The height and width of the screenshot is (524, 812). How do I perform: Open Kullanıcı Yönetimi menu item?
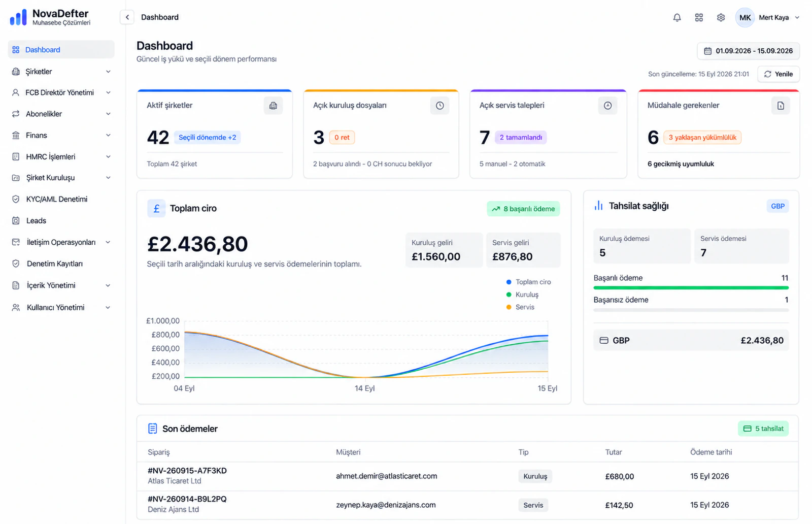pyautogui.click(x=61, y=307)
